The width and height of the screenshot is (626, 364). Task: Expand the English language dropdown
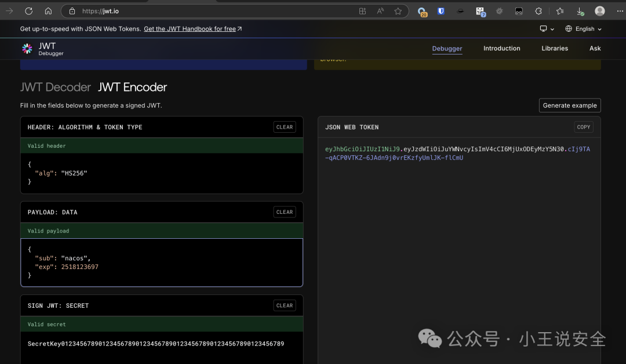pyautogui.click(x=583, y=29)
